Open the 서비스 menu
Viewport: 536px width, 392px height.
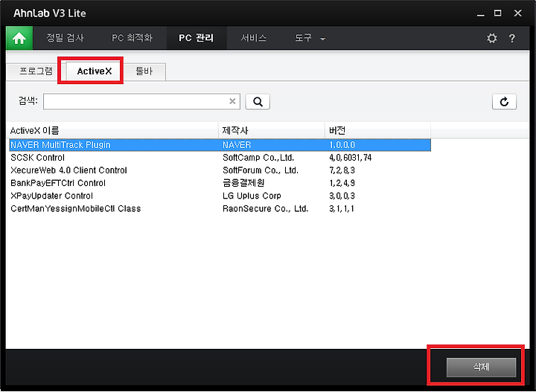coord(253,38)
